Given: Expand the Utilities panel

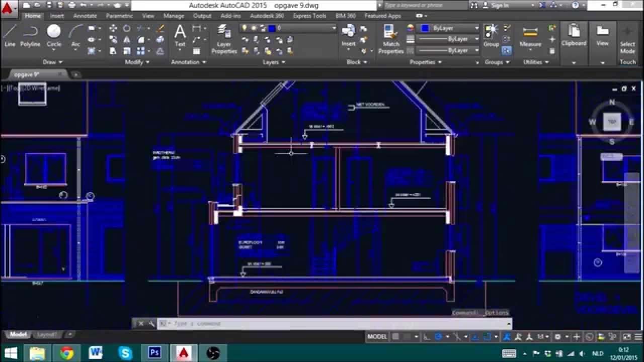Looking at the screenshot, I should [x=536, y=62].
